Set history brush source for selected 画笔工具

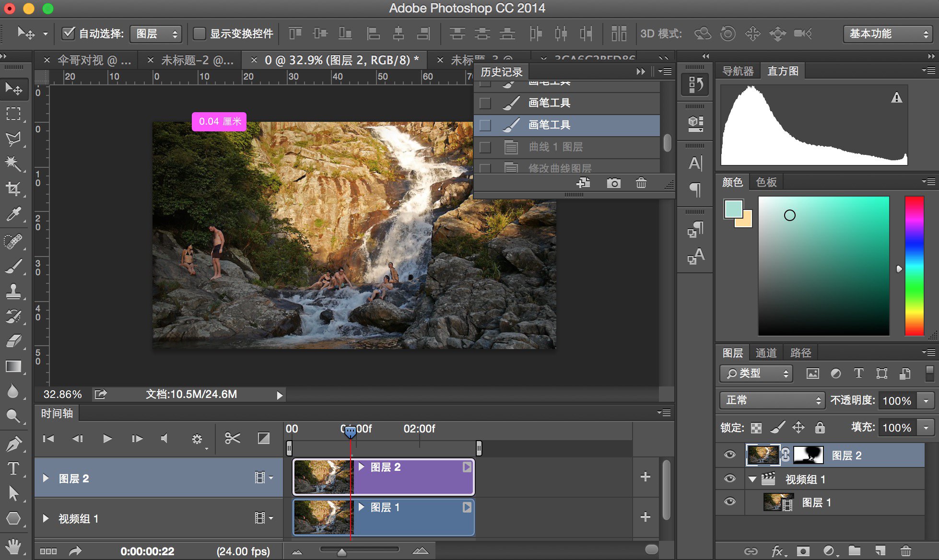(x=485, y=125)
